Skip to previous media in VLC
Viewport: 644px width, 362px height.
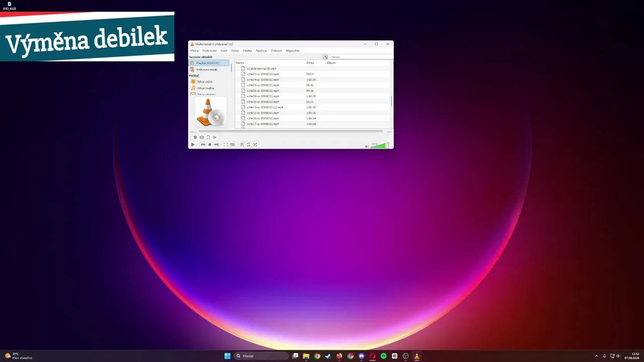pyautogui.click(x=203, y=144)
